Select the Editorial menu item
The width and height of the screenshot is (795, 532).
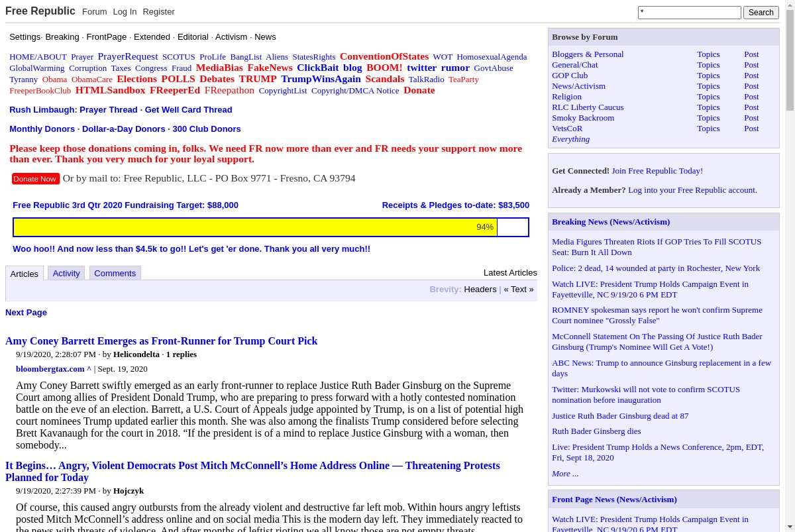pos(193,37)
